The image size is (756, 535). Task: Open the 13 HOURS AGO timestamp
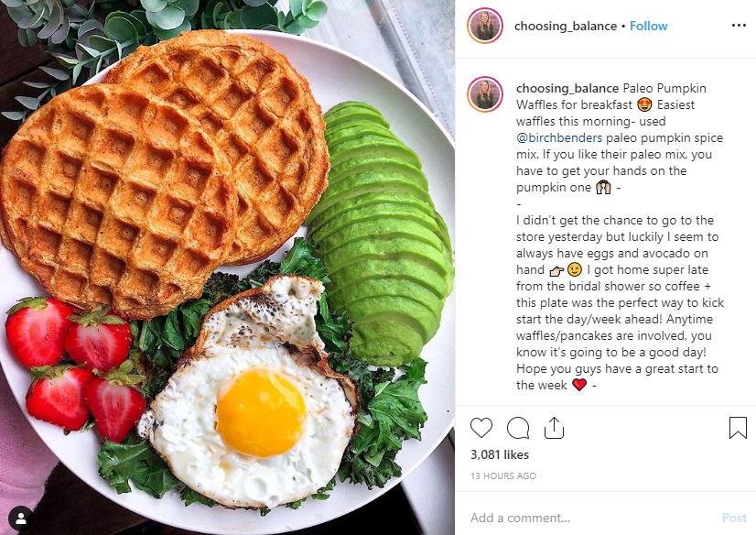pyautogui.click(x=503, y=475)
